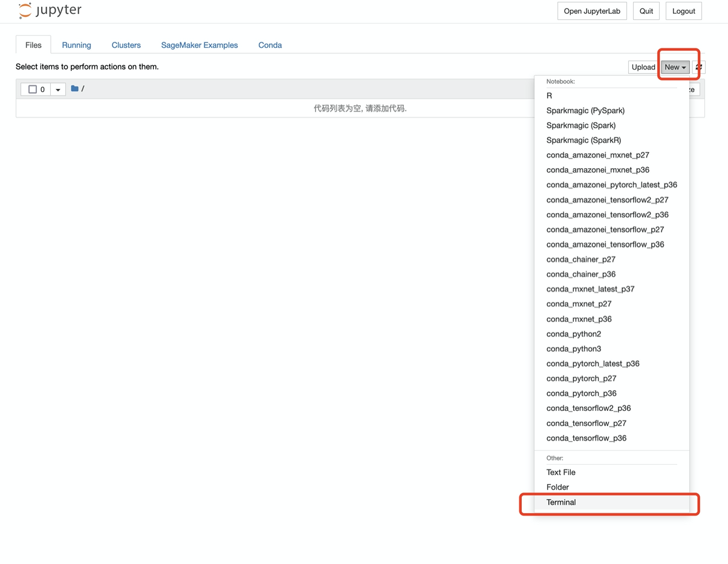Pick the conda_tensorflow2_p36 kernel option
The image size is (728, 564).
point(588,408)
